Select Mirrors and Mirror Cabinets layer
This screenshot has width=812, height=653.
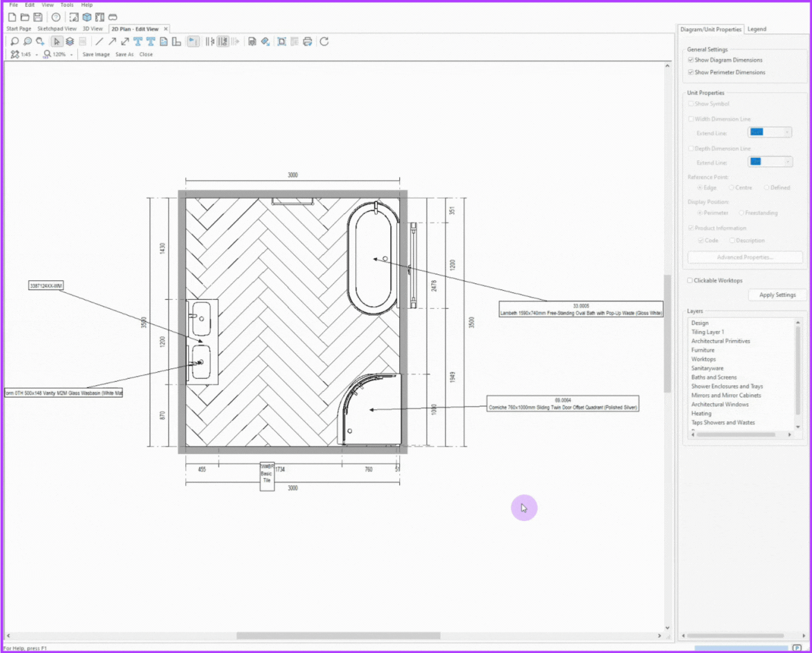(x=726, y=395)
